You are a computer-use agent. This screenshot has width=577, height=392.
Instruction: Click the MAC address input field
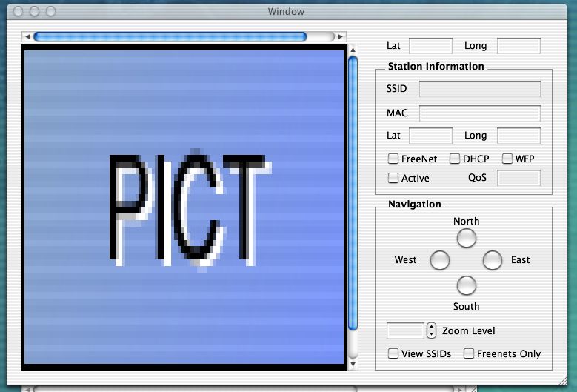[x=480, y=113]
